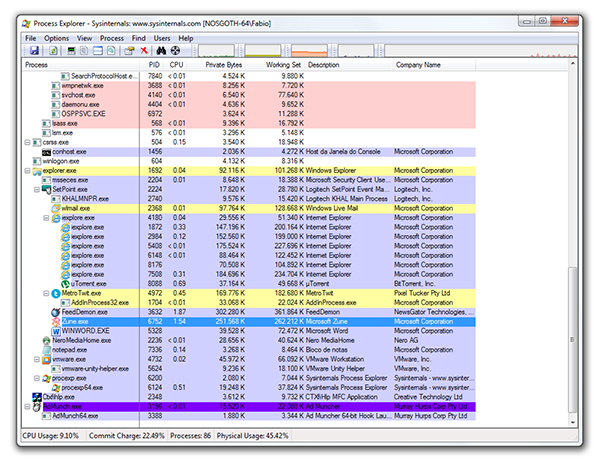Collapse the procexp.exe tree node
This screenshot has height=460, width=600.
click(x=37, y=378)
